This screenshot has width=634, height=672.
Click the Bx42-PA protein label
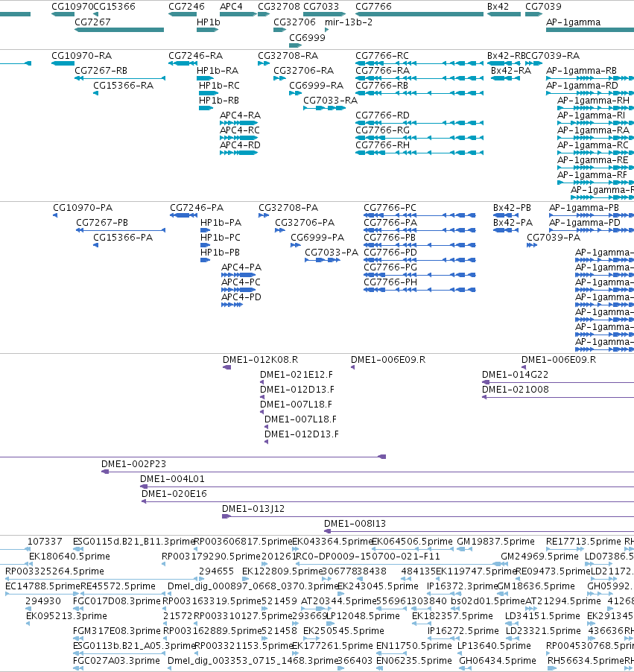tap(513, 223)
